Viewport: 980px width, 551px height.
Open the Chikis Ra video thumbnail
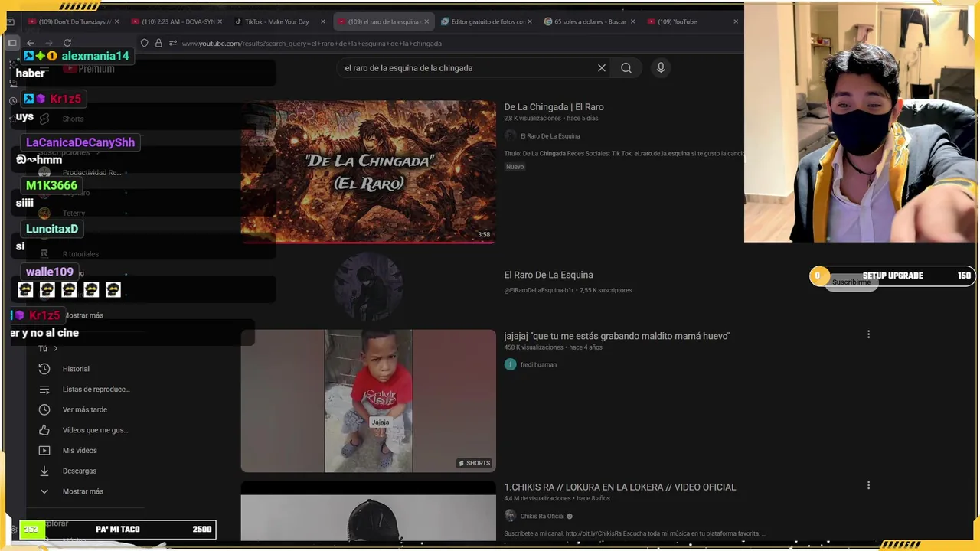click(x=368, y=510)
